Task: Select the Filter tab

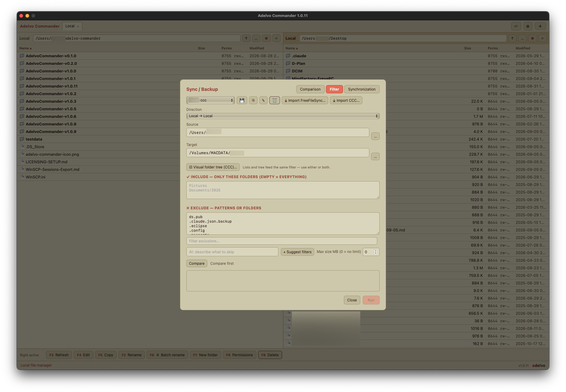Action: [334, 89]
